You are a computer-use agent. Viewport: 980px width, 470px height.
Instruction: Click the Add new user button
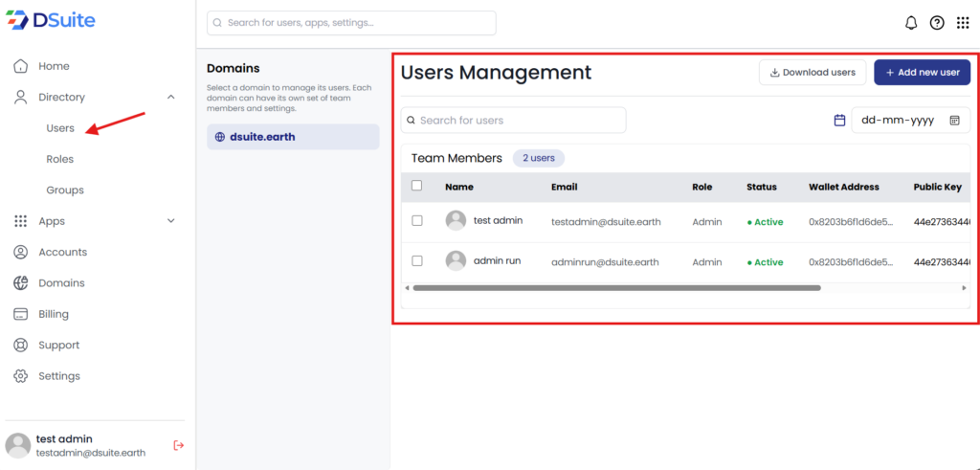click(x=922, y=73)
